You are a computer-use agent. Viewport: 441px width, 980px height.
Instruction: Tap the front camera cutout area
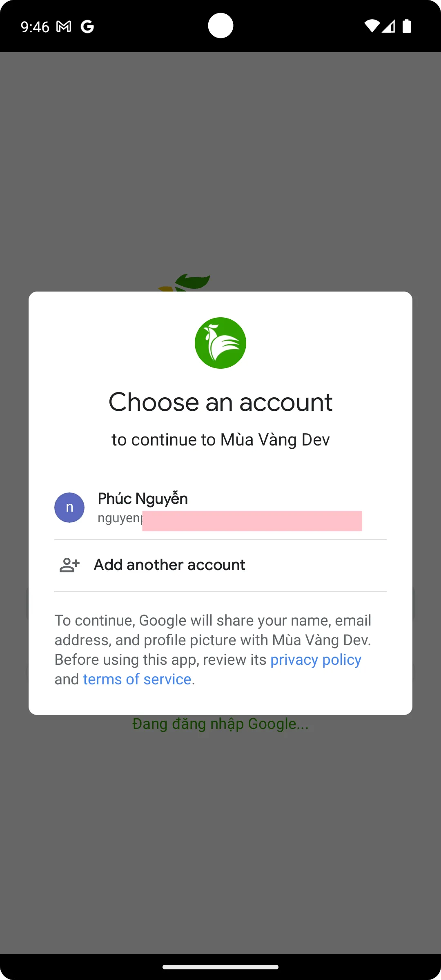pyautogui.click(x=220, y=25)
